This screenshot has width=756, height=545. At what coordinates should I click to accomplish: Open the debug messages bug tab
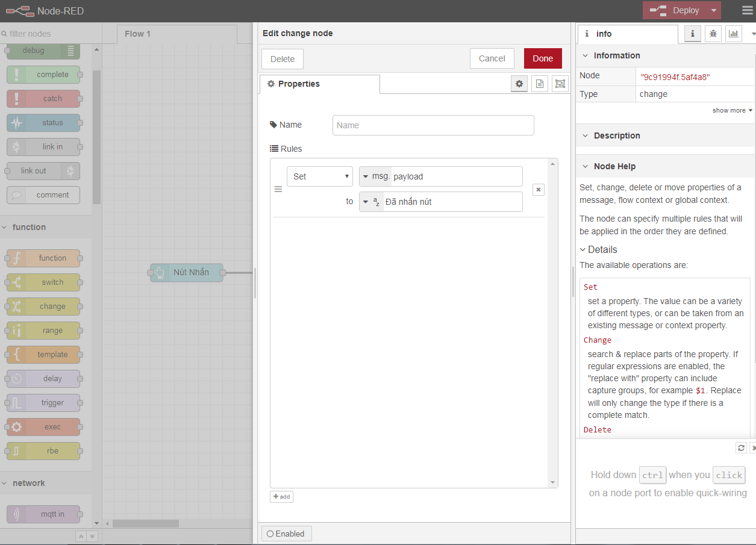(x=713, y=34)
